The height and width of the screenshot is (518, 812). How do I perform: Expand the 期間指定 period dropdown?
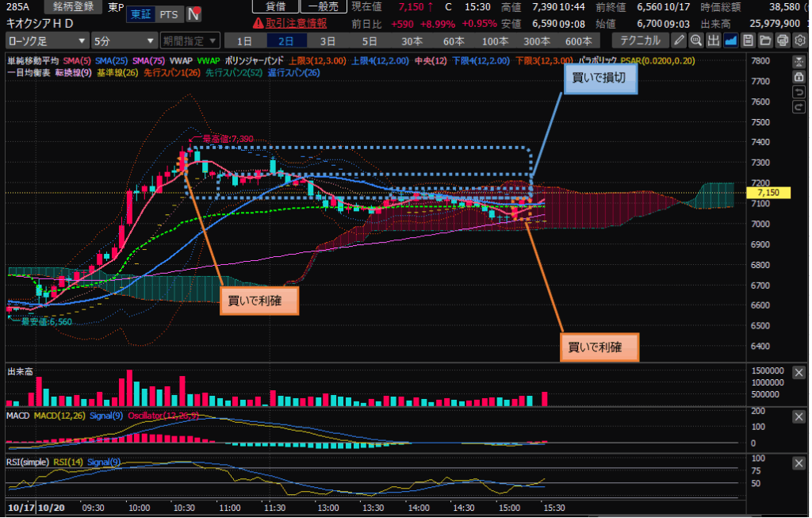189,40
